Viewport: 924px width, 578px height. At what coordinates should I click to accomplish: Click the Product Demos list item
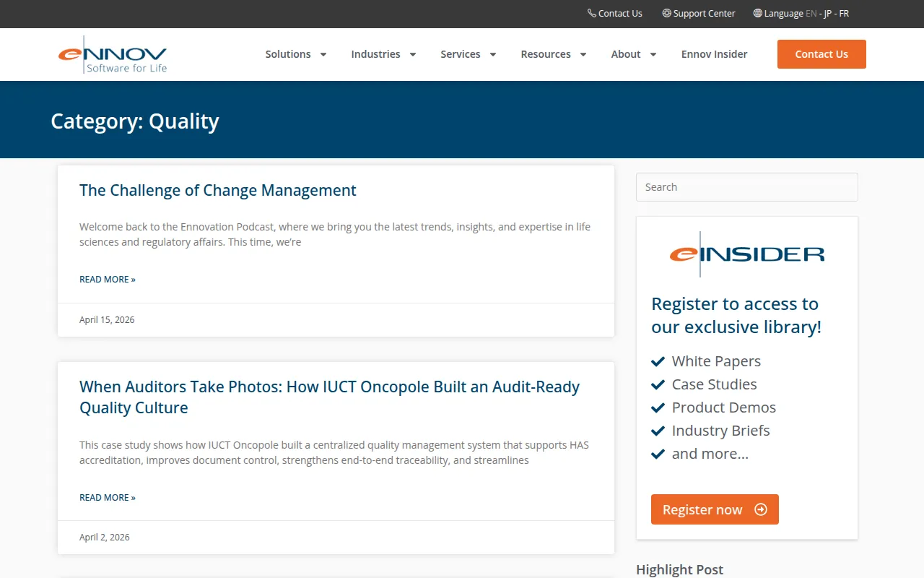(724, 407)
